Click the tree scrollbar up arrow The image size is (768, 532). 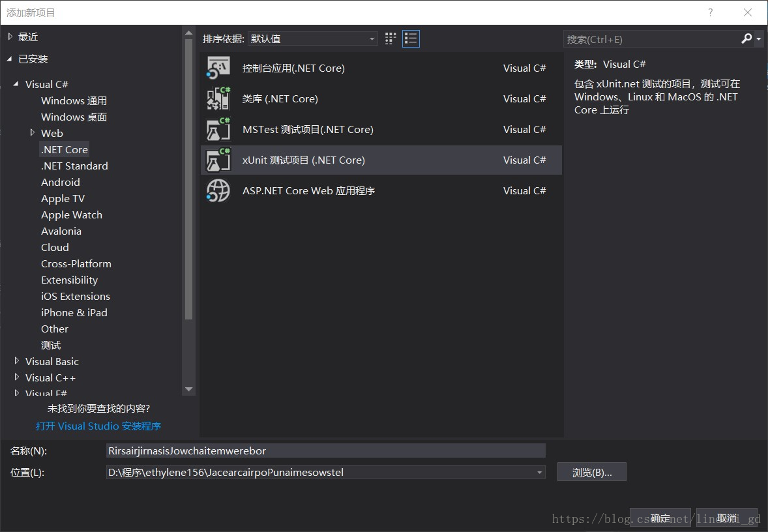[188, 33]
